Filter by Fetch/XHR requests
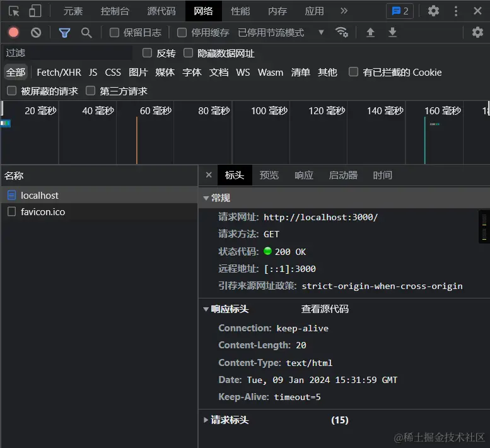 [x=59, y=72]
